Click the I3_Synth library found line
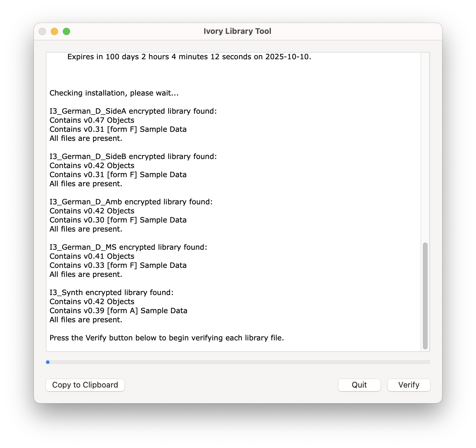 111,292
